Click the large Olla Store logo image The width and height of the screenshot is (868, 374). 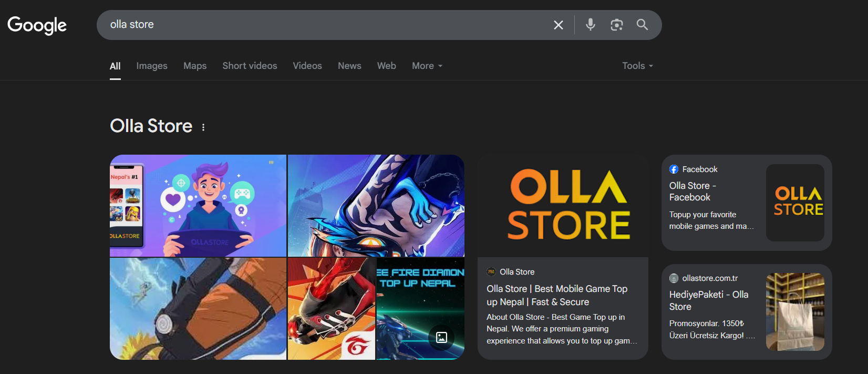563,206
